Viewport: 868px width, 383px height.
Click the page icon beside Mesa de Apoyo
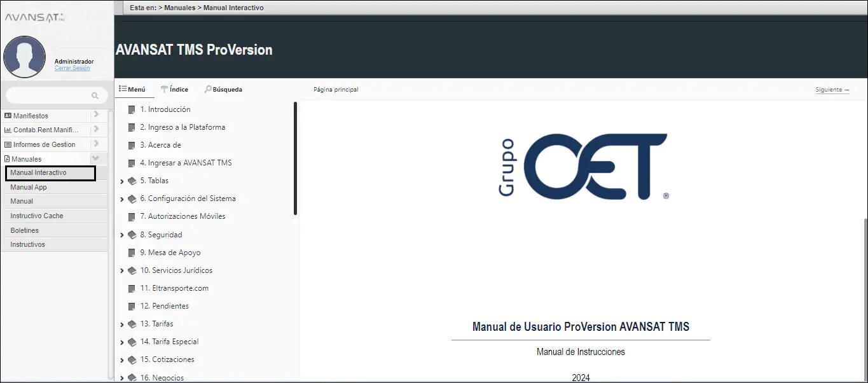click(x=132, y=253)
